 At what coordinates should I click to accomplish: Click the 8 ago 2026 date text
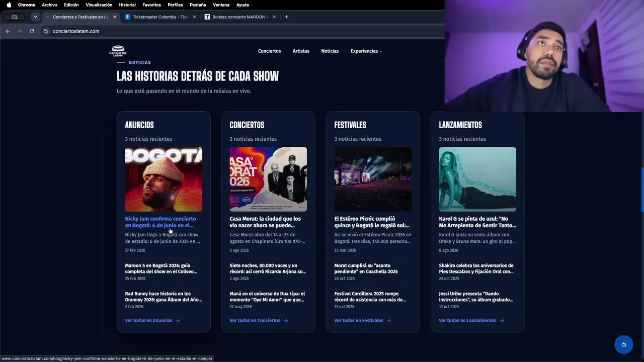coord(449,250)
